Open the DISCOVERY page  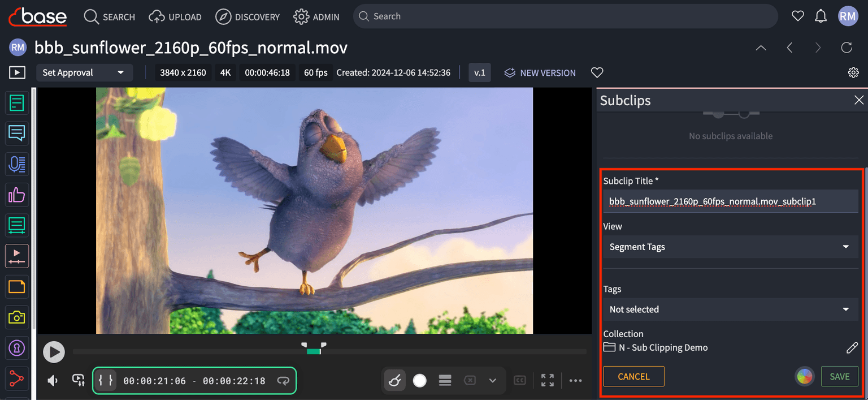tap(248, 17)
